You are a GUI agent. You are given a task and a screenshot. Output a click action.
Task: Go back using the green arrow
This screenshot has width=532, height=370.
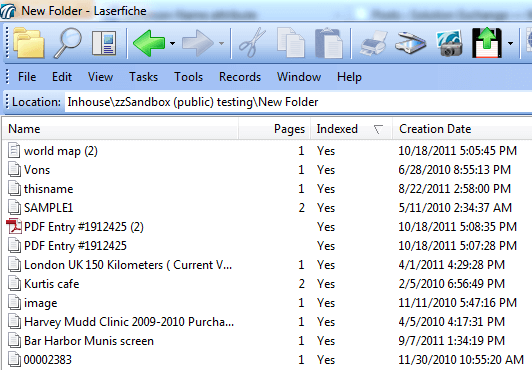[x=149, y=43]
